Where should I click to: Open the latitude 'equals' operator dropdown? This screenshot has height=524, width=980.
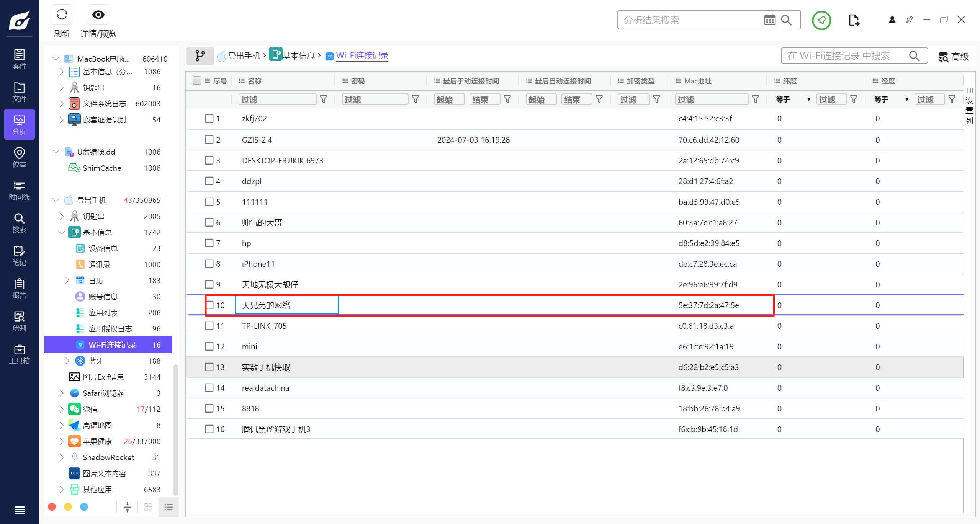[793, 100]
